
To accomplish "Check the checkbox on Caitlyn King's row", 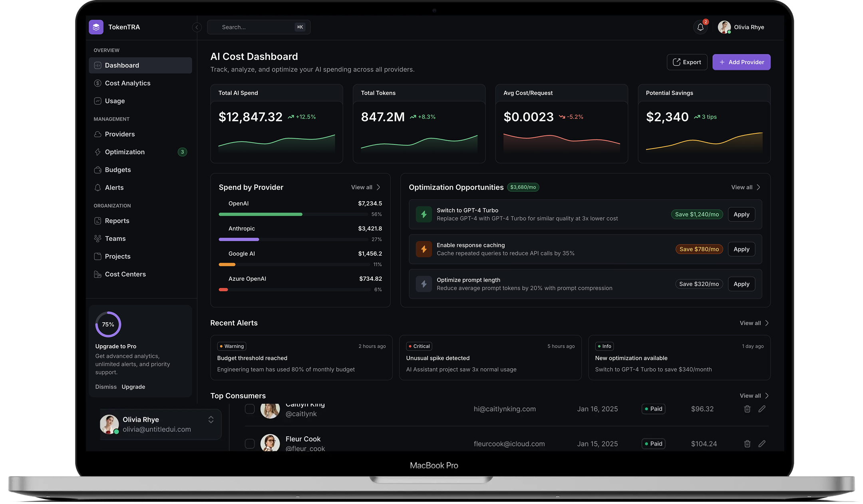I will (x=250, y=409).
